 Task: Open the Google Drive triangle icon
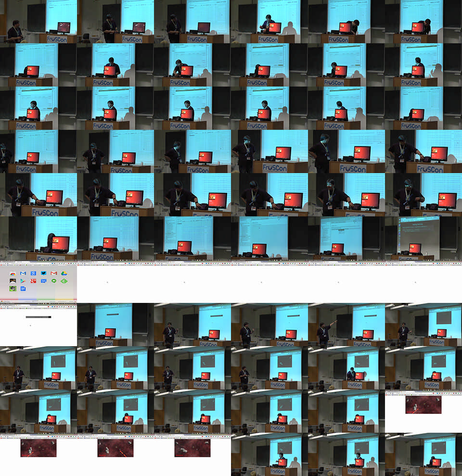tap(64, 274)
